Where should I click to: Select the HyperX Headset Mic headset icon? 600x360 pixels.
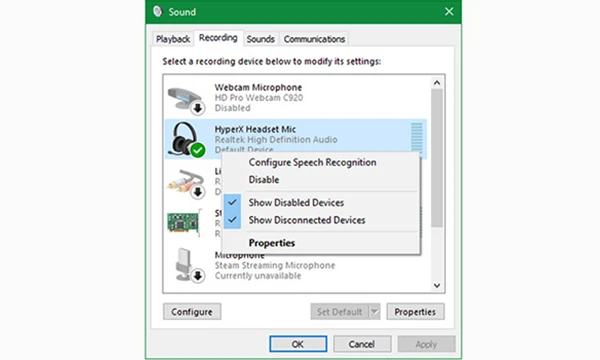188,139
